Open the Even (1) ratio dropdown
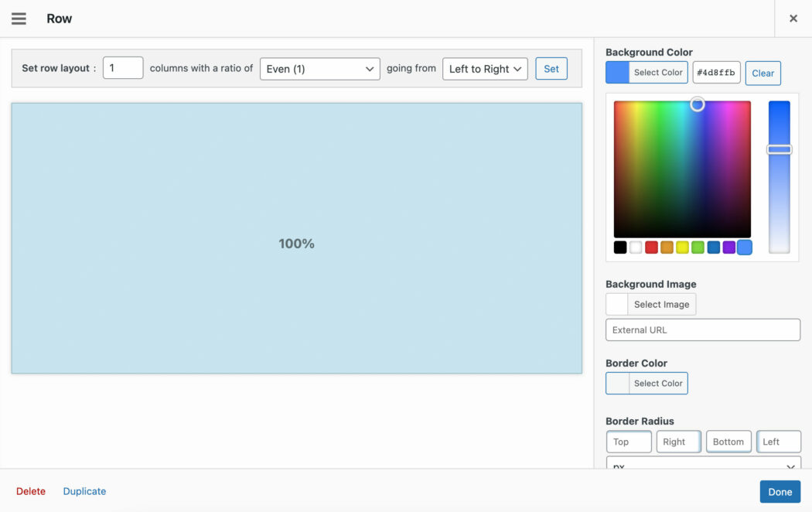The image size is (812, 512). click(x=319, y=68)
